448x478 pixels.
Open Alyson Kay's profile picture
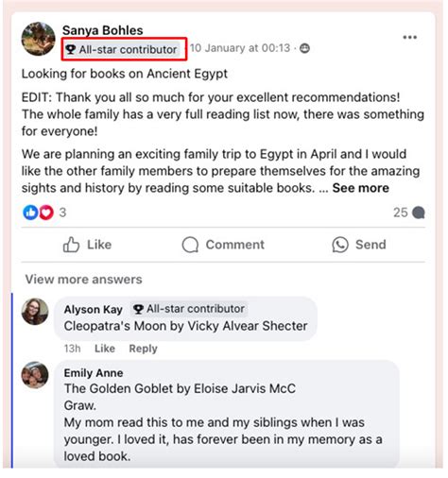35,312
